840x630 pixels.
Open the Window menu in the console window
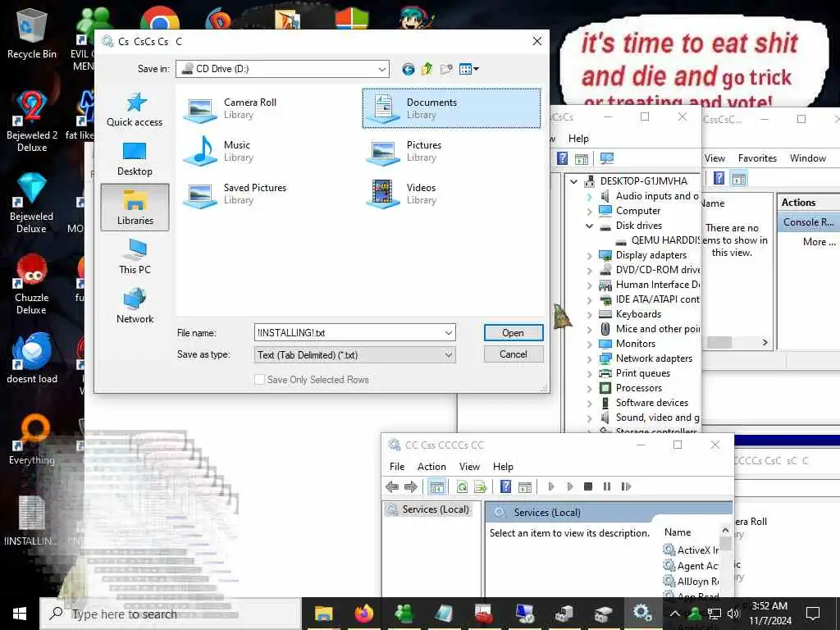807,158
